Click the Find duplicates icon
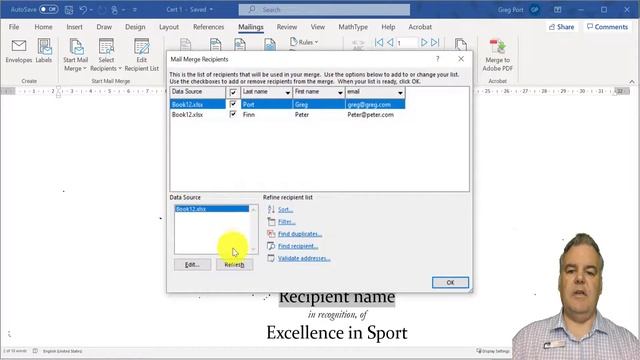Image resolution: width=640 pixels, height=360 pixels. [x=271, y=234]
